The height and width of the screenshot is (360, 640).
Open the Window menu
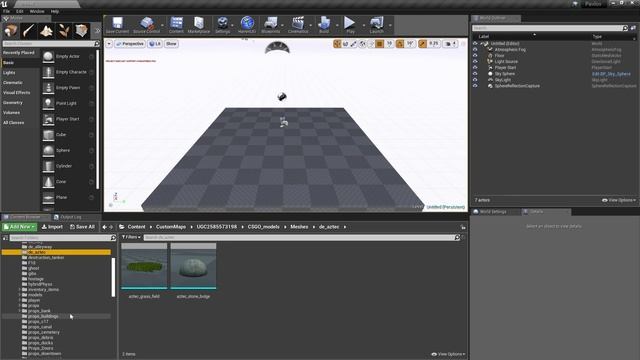tap(37, 11)
